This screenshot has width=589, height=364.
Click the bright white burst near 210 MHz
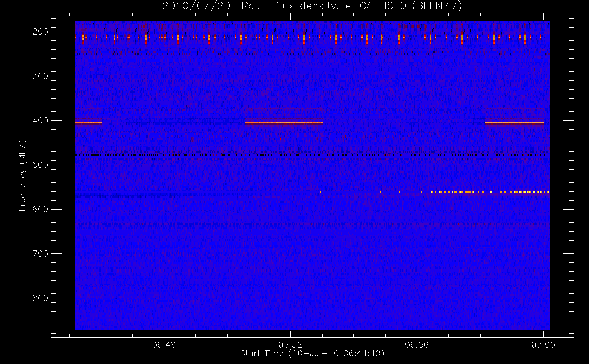pos(382,37)
